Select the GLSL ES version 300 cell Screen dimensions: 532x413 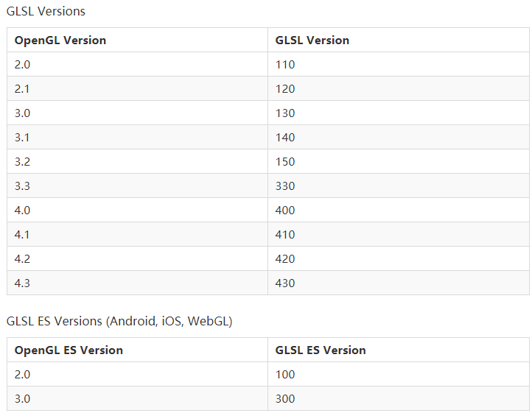pos(285,399)
